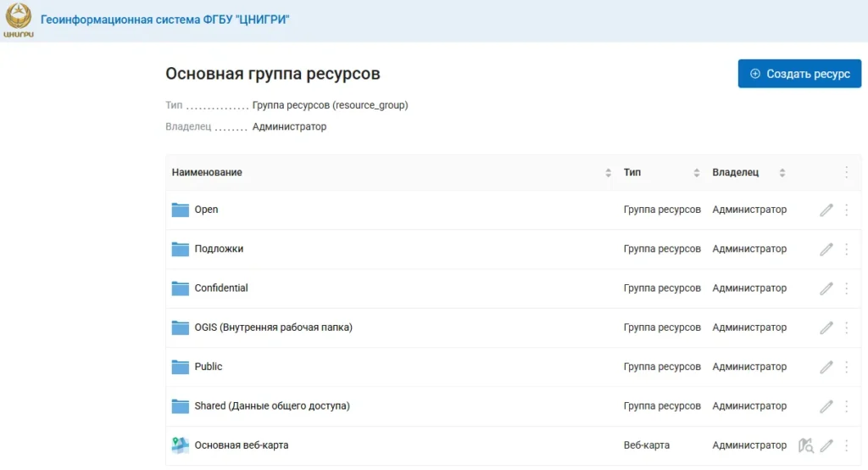The height and width of the screenshot is (470, 868).
Task: Click the Public folder icon
Action: [180, 366]
